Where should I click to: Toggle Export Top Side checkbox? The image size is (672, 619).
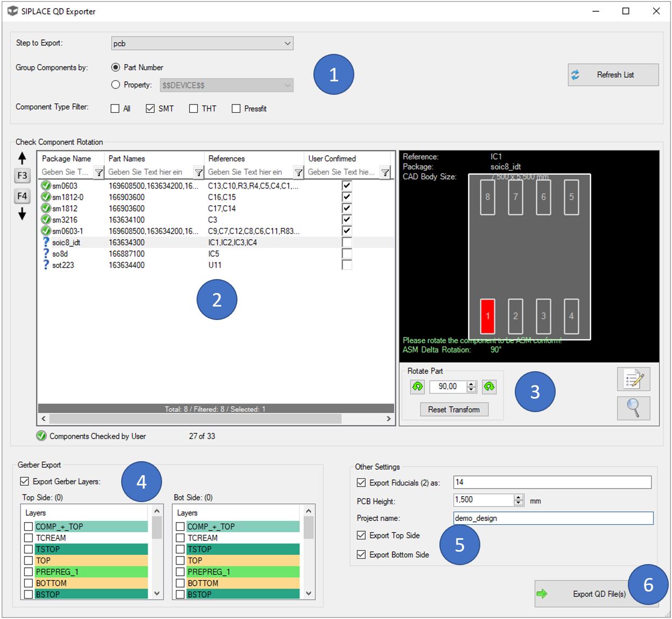(x=361, y=535)
